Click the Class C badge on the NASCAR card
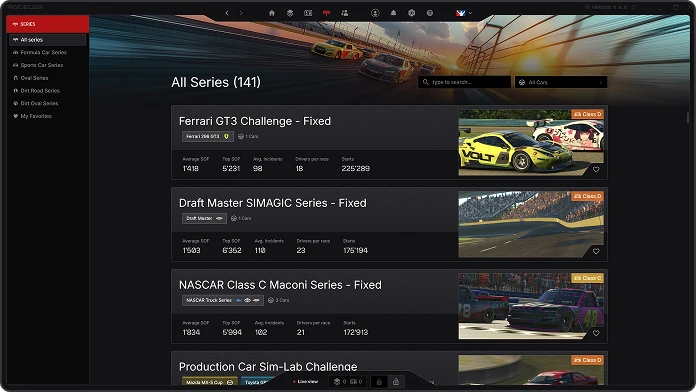Screen dimensions: 696x392 click(x=587, y=278)
